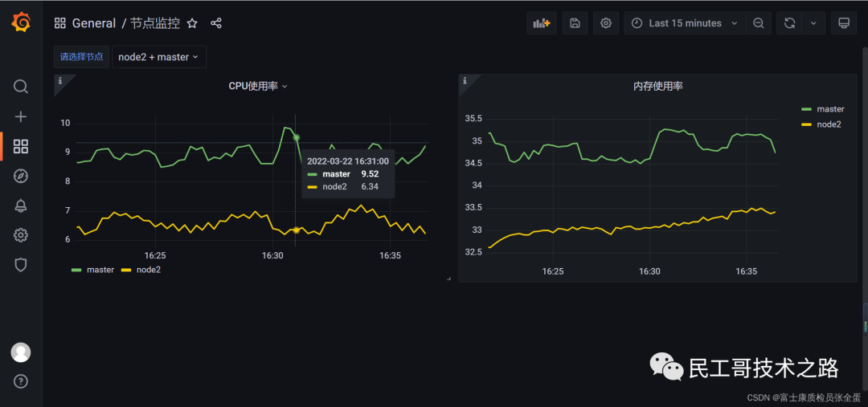Share the dashboard via share icon
Screen dimensions: 868x407
tap(216, 23)
